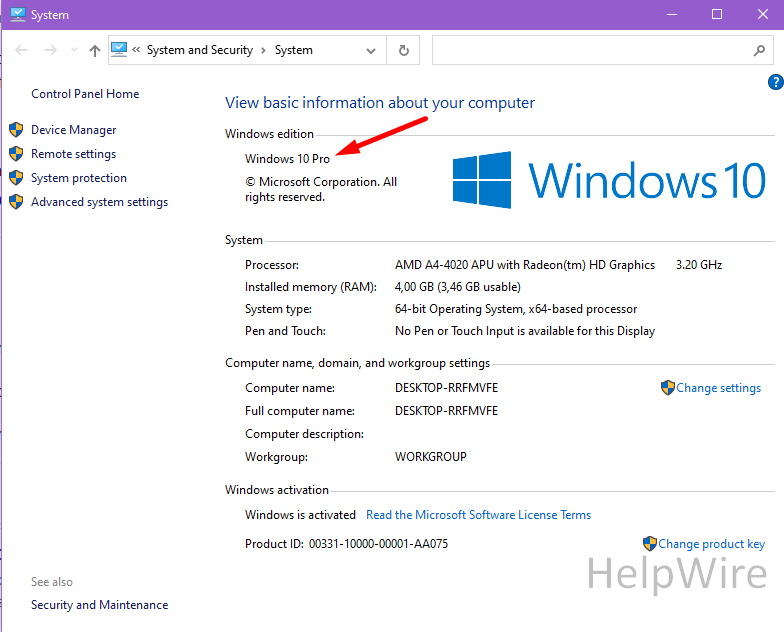The width and height of the screenshot is (784, 632).
Task: Refresh the System page
Action: click(404, 50)
